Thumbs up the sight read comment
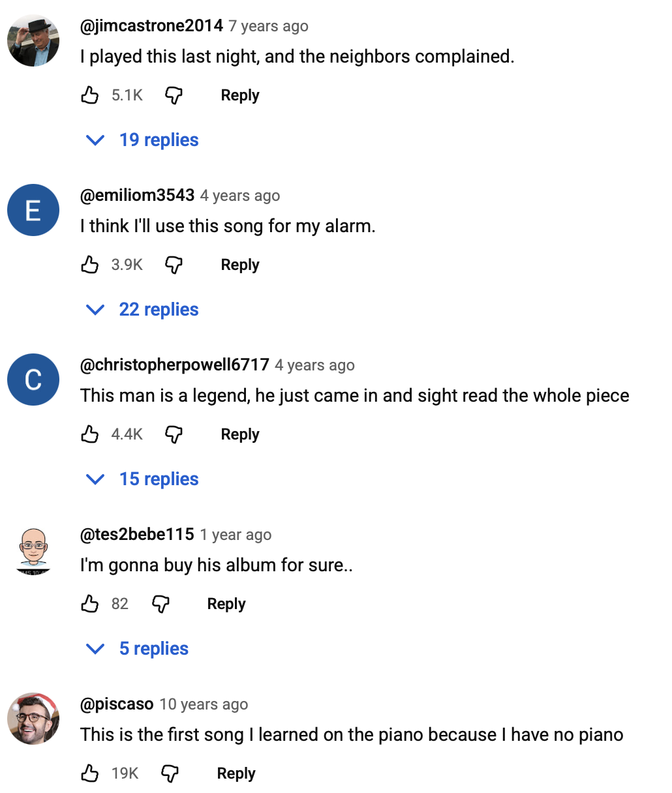 [90, 434]
